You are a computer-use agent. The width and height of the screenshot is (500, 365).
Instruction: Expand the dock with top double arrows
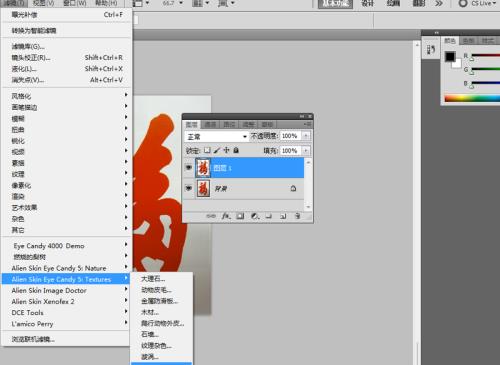(x=436, y=33)
